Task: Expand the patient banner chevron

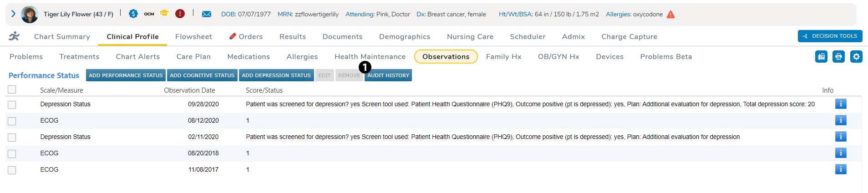Action: pyautogui.click(x=13, y=14)
